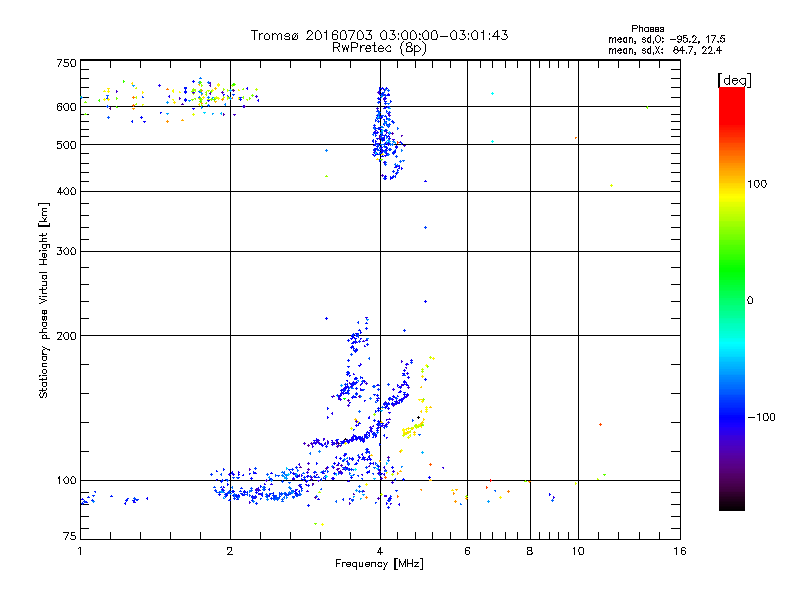This screenshot has width=800, height=600.
Task: Click the y-axis tick label '100'
Action: [66, 480]
